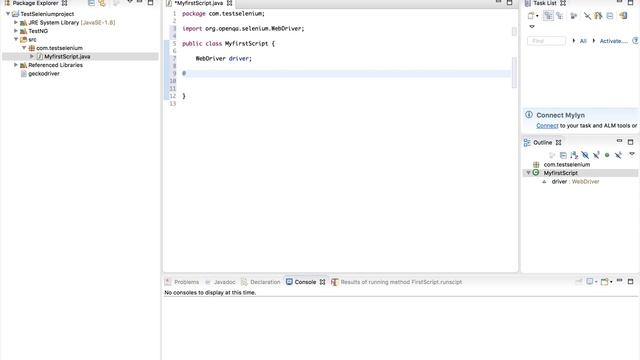Select MyfirstScript class in Outline
Image resolution: width=640 pixels, height=360 pixels.
pyautogui.click(x=560, y=173)
